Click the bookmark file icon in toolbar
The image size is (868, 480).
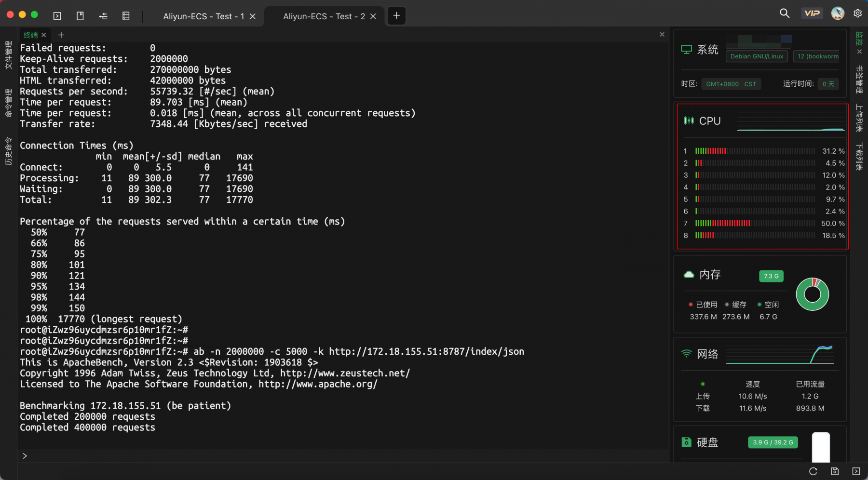pos(80,16)
